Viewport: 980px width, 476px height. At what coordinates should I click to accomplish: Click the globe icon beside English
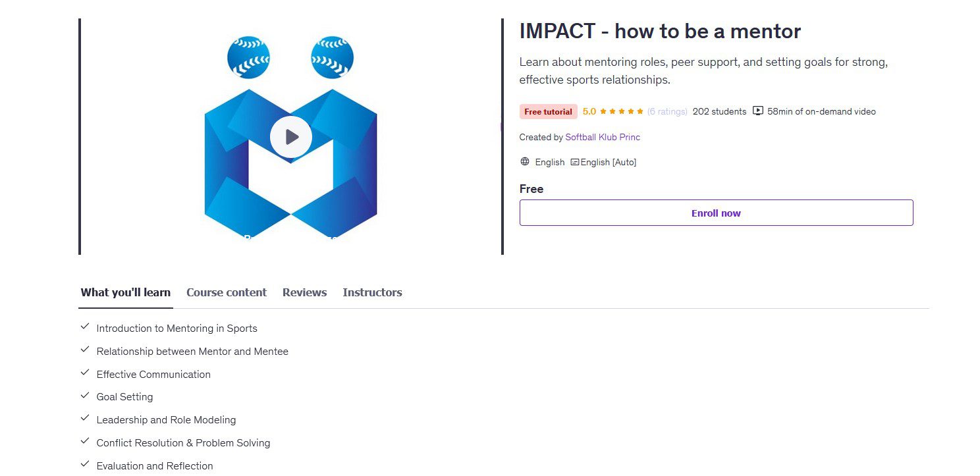[525, 161]
